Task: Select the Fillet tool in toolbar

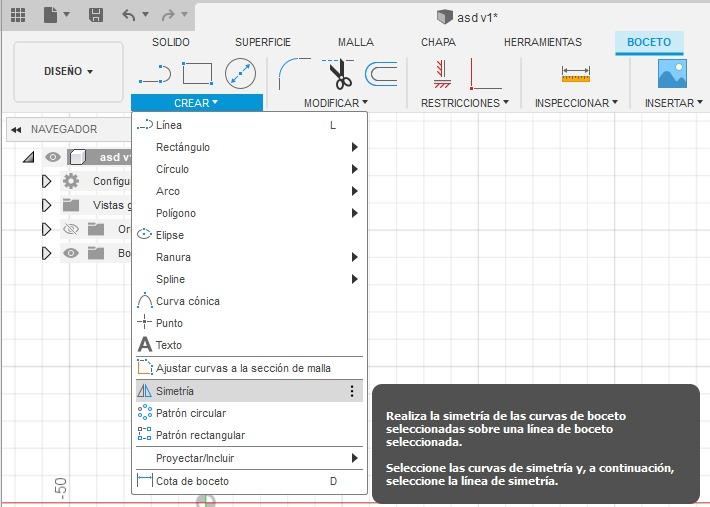Action: click(294, 73)
